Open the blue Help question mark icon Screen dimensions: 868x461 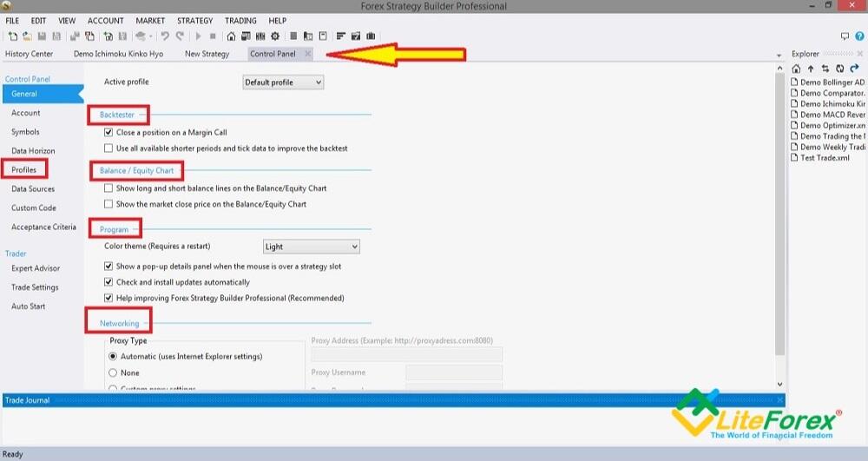(859, 36)
